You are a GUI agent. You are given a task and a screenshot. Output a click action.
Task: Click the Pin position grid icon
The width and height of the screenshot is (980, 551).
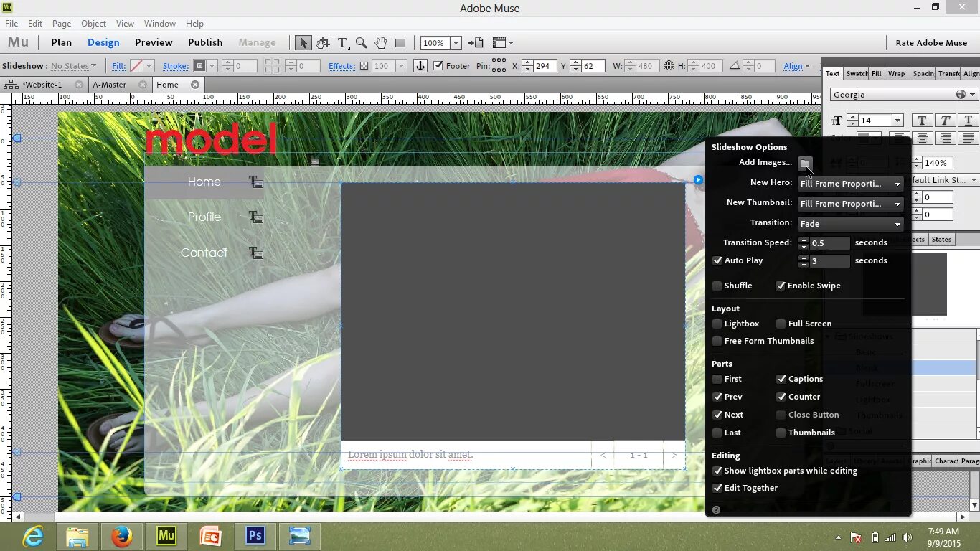pyautogui.click(x=499, y=66)
